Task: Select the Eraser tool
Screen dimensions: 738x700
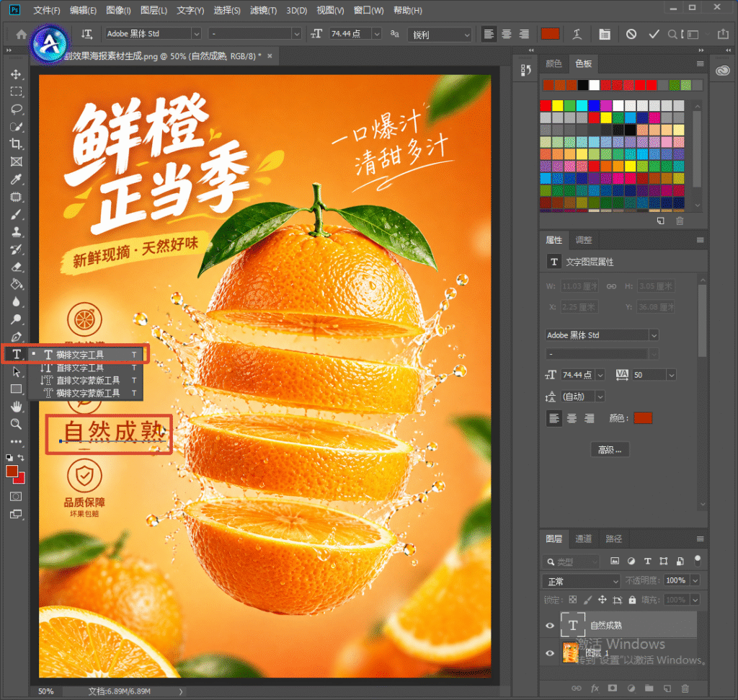Action: 16,267
